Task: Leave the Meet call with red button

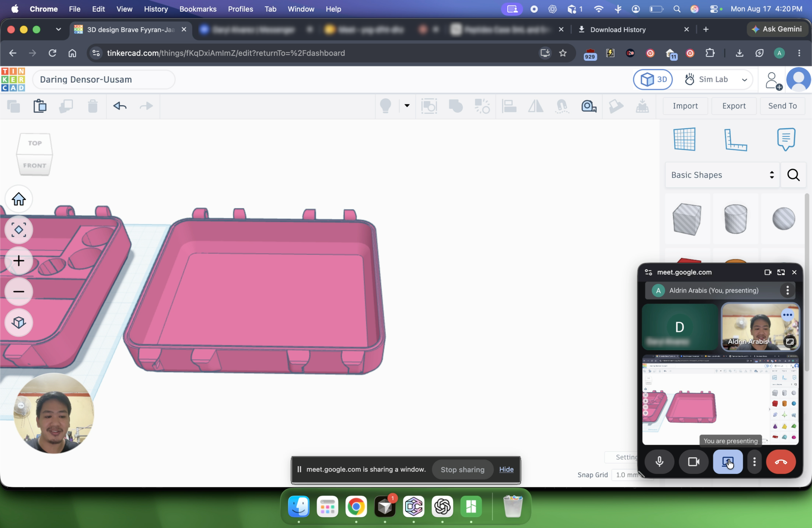Action: pos(781,462)
